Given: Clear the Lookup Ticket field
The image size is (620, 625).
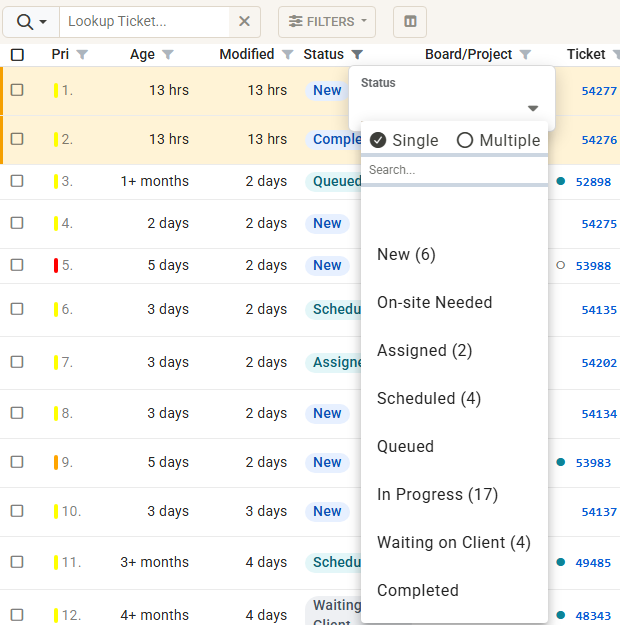Looking at the screenshot, I should (x=244, y=21).
